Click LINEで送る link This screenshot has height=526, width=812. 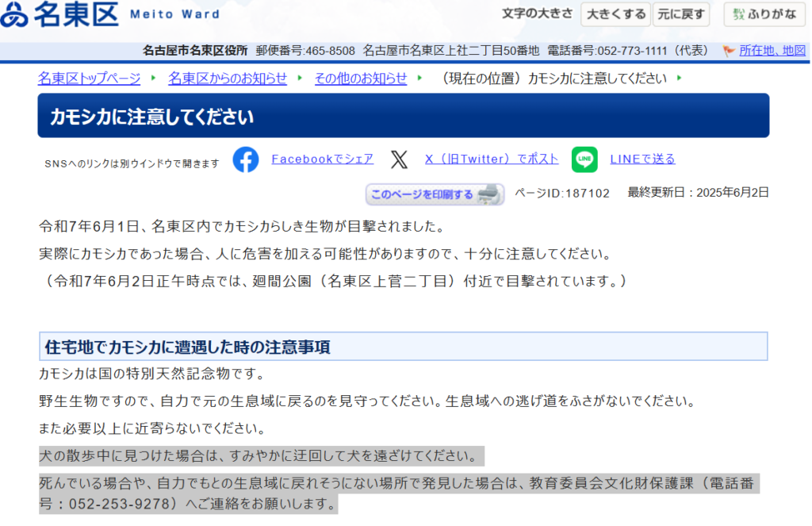[x=642, y=159]
